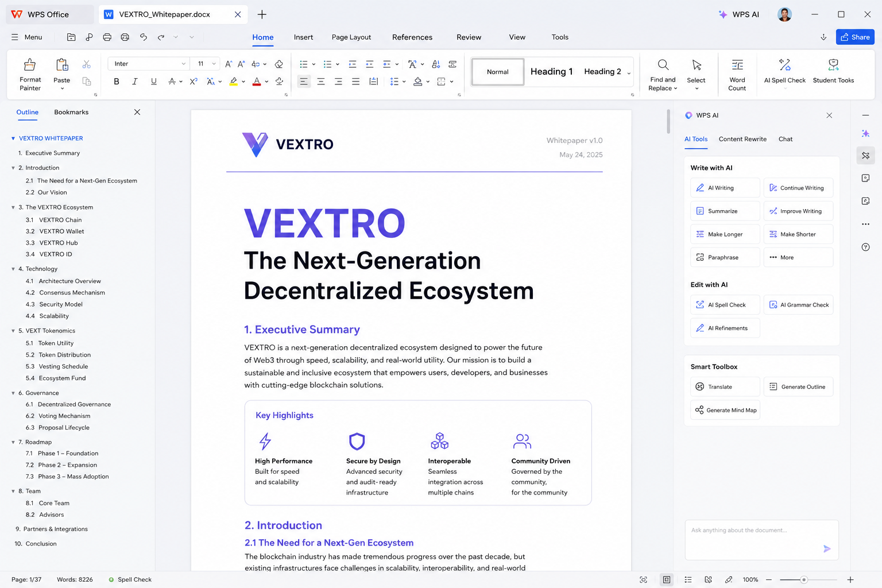Collapse the VEXTRO WHITEPAPER root node

[x=13, y=138]
